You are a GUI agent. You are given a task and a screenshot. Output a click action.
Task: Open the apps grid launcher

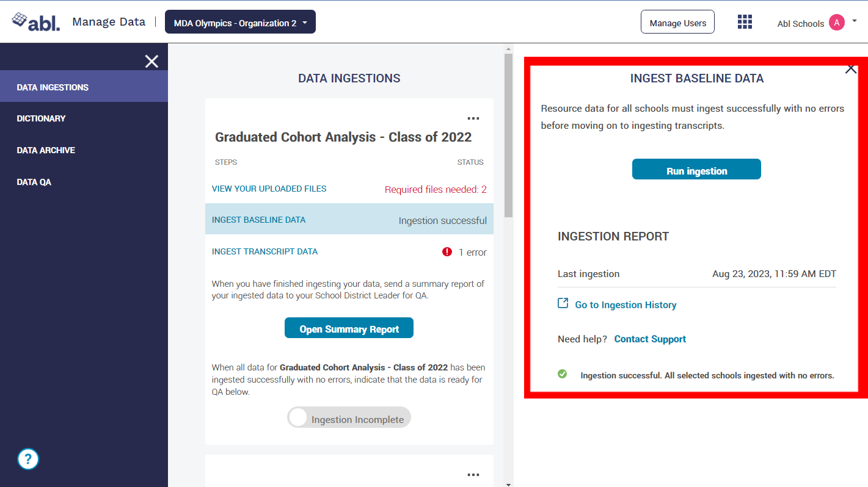click(x=745, y=22)
